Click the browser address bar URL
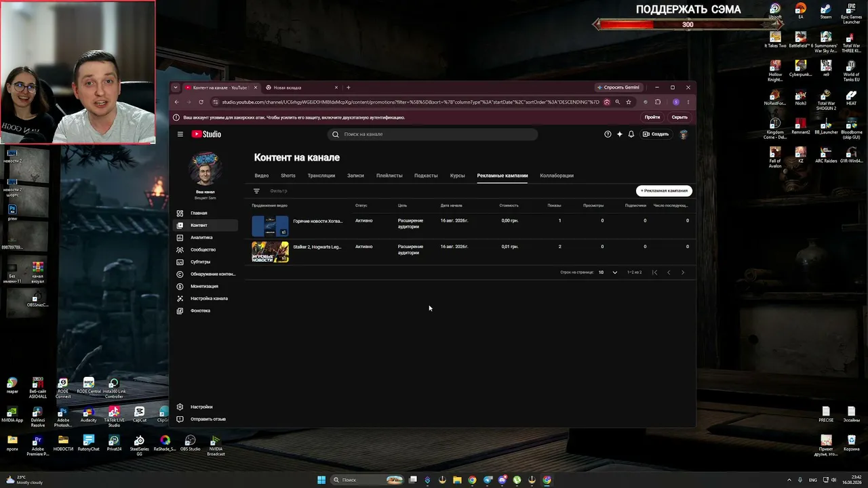Viewport: 868px width, 488px height. 410,102
